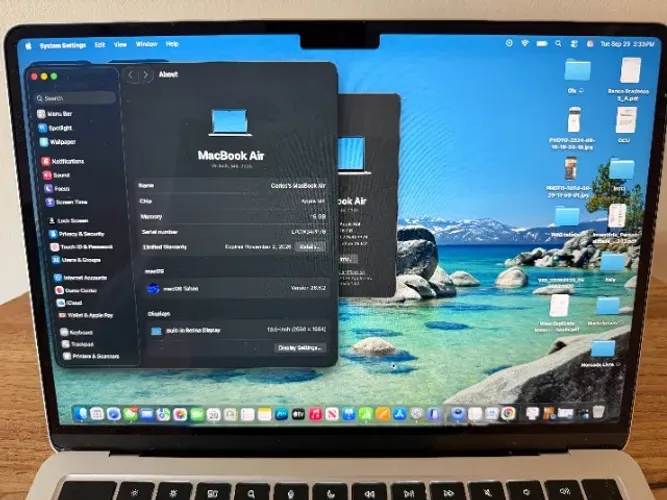Click the menu bar date and time
Image resolution: width=667 pixels, height=500 pixels.
point(627,44)
